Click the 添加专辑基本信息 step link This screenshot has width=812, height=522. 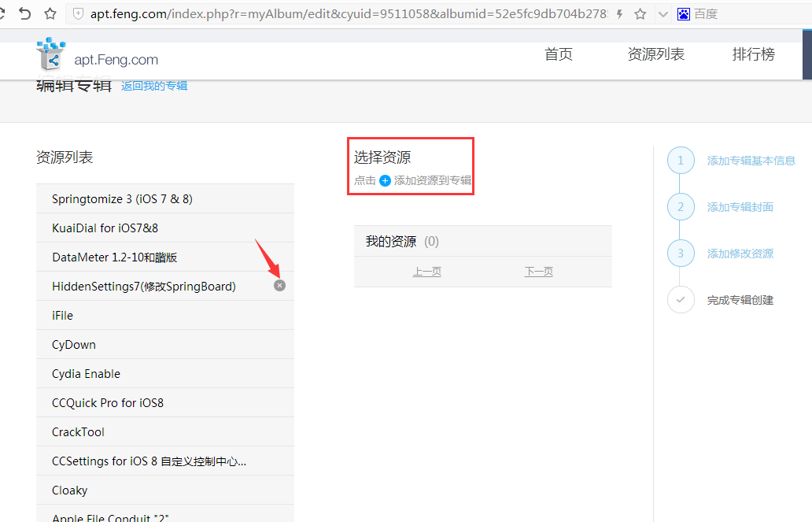[751, 161]
